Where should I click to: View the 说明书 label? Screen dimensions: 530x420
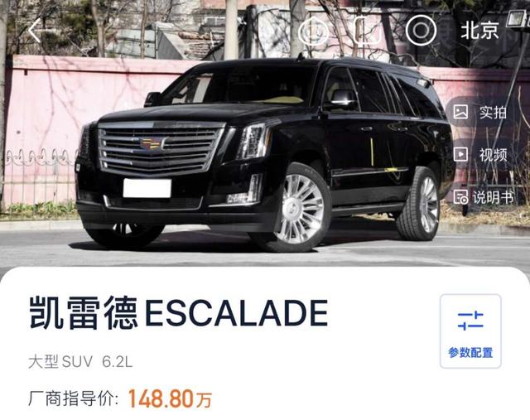[x=493, y=197]
